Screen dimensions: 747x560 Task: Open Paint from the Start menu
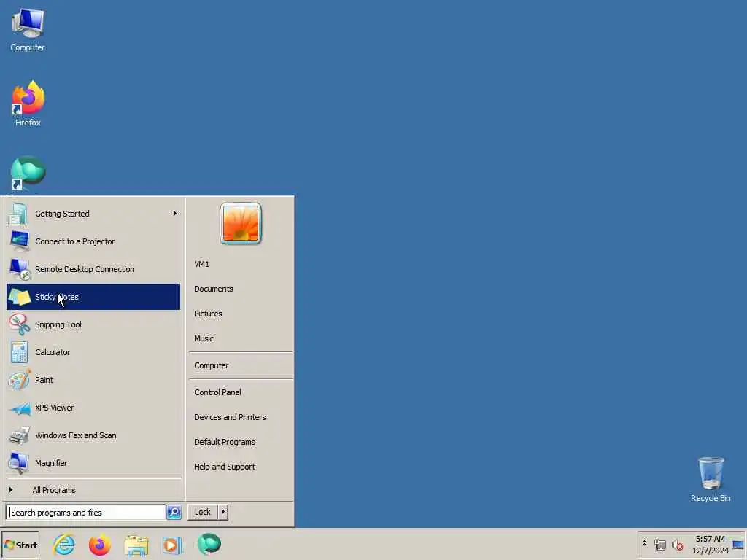[93, 380]
